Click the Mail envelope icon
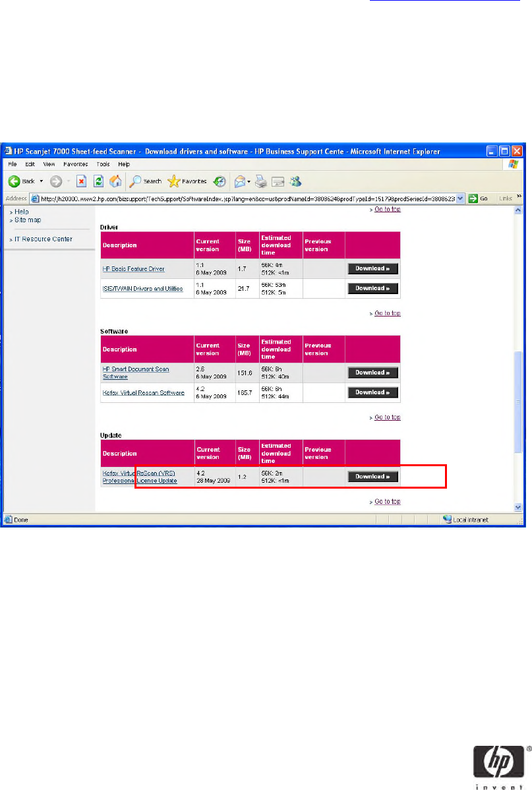The image size is (532, 790). [x=240, y=181]
